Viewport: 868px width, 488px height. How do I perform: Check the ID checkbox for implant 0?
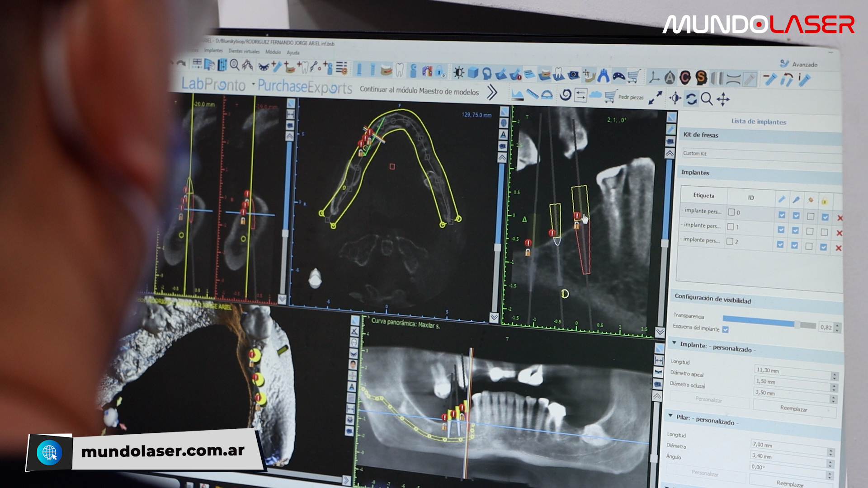click(x=731, y=212)
